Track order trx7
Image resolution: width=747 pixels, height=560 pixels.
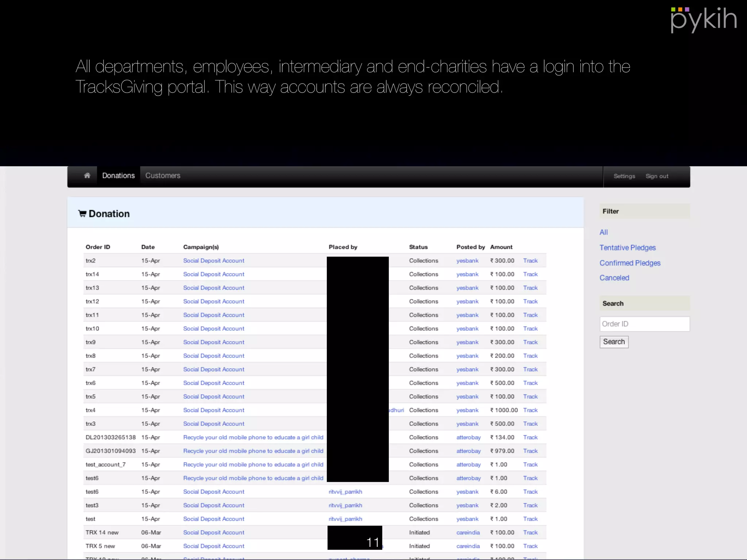pyautogui.click(x=530, y=369)
